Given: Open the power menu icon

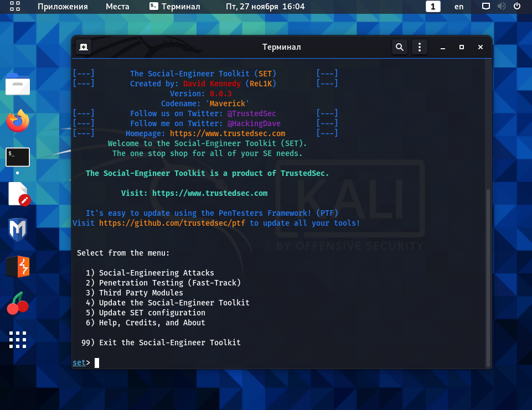Looking at the screenshot, I should (x=517, y=6).
